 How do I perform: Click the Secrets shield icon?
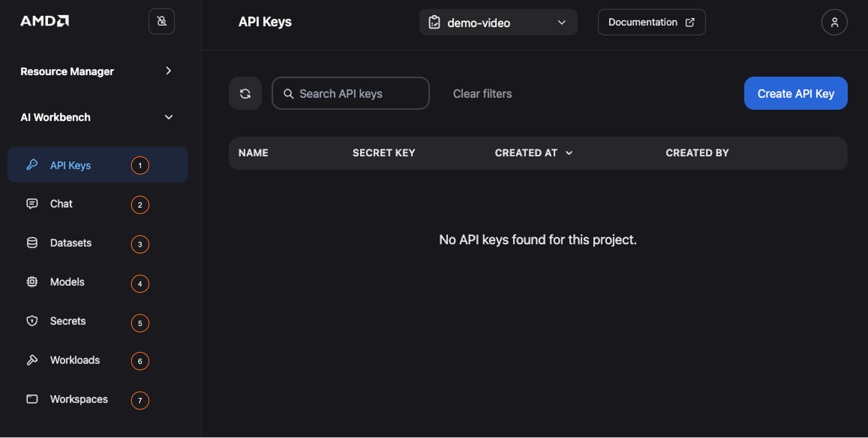[x=32, y=321]
